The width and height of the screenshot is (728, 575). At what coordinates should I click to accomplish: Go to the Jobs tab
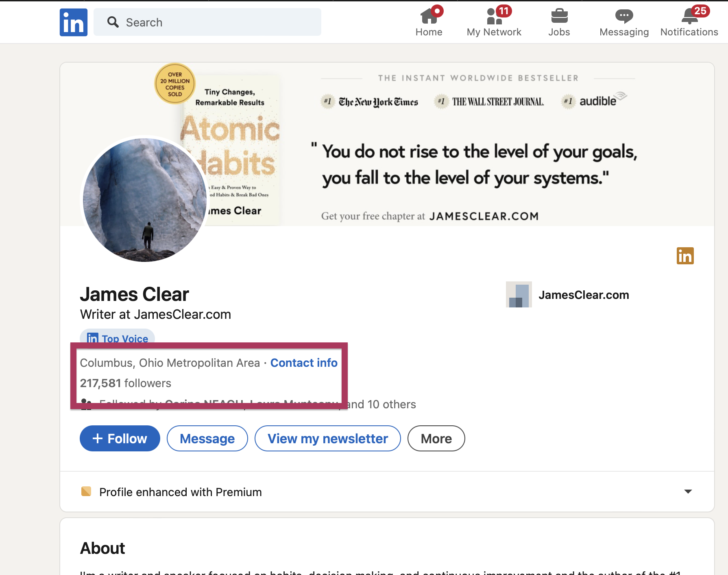(x=559, y=22)
